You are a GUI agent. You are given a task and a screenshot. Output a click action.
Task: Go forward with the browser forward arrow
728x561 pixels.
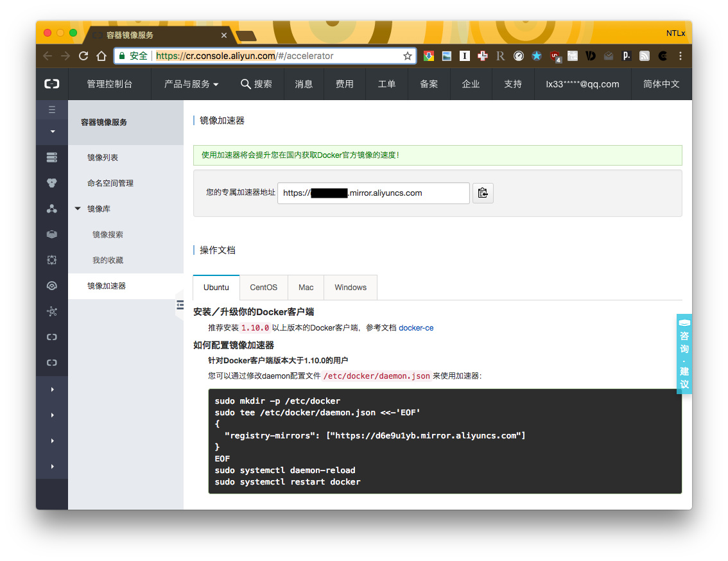(65, 56)
